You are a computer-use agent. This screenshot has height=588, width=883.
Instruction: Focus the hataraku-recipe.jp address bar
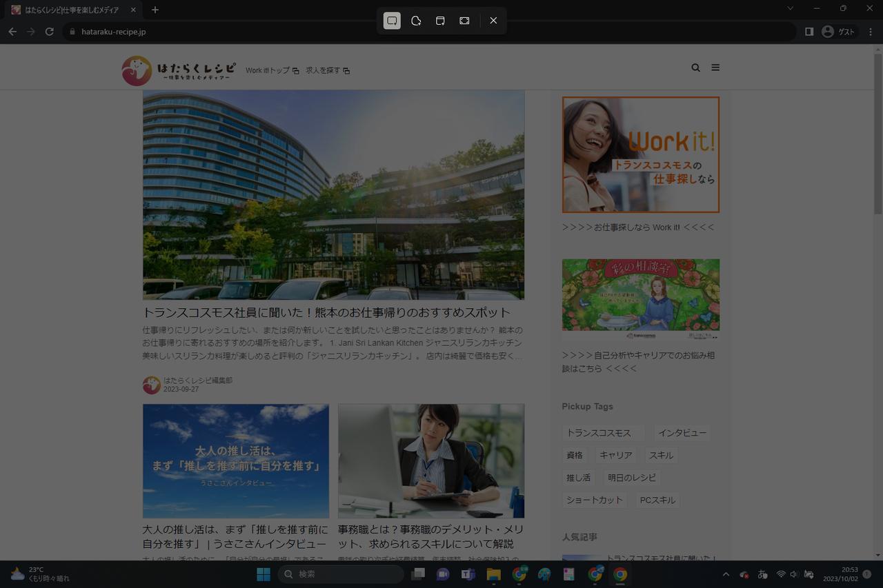pyautogui.click(x=429, y=32)
